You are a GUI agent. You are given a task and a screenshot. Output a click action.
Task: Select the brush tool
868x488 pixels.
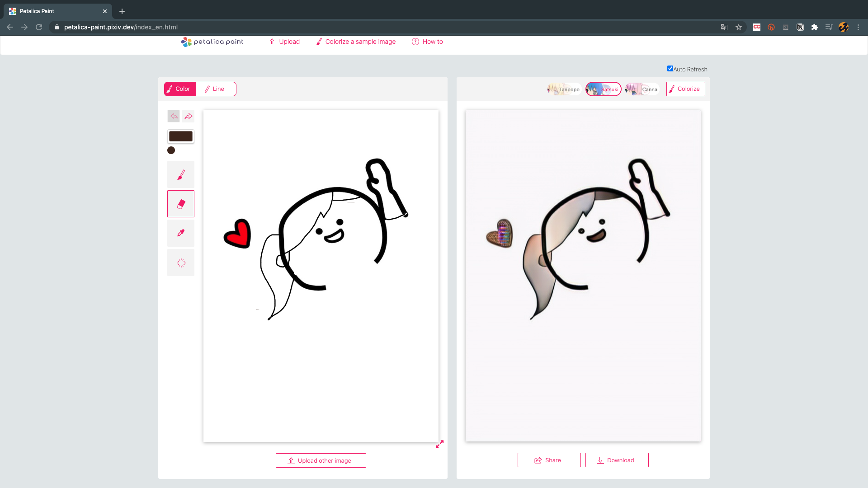pyautogui.click(x=181, y=174)
